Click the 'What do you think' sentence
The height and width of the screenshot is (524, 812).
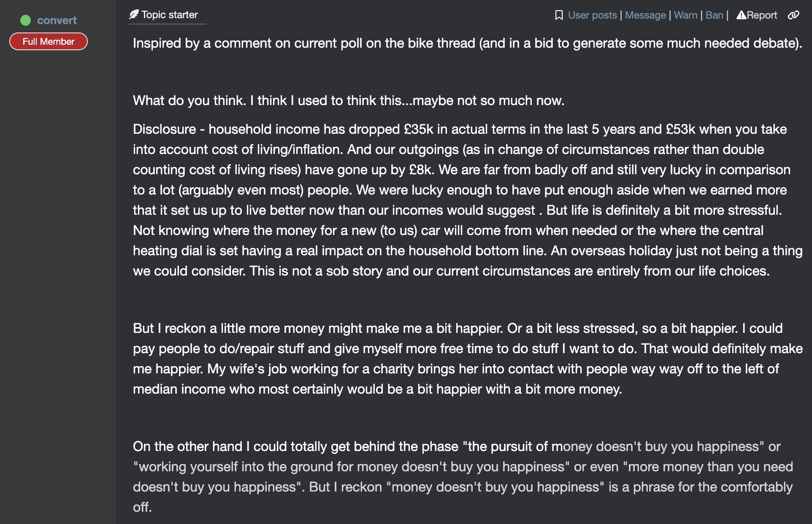pyautogui.click(x=348, y=100)
